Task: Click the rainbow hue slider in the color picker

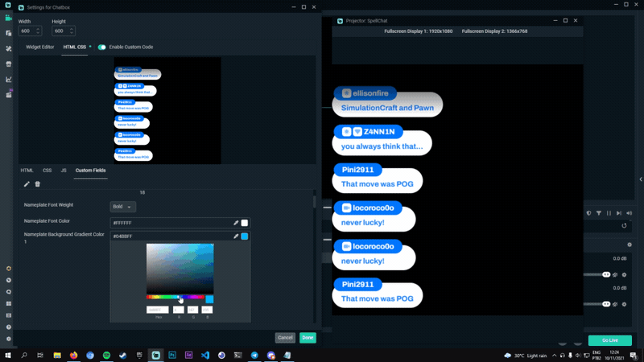Action: click(x=175, y=297)
